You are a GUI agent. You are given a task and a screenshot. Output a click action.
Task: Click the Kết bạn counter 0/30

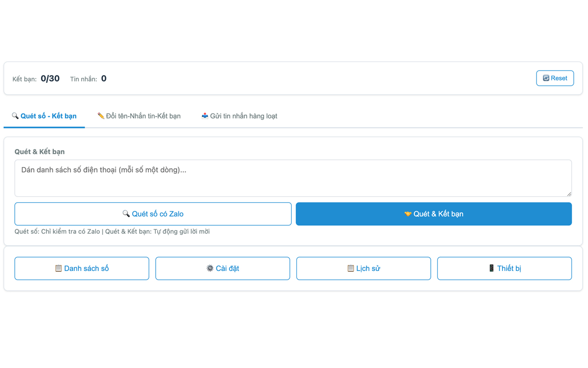coord(50,79)
